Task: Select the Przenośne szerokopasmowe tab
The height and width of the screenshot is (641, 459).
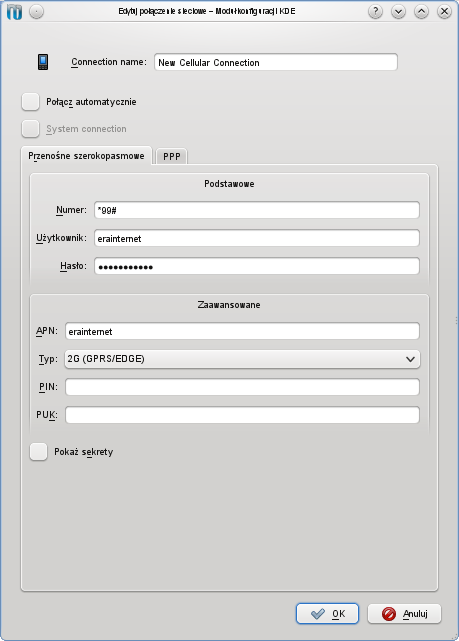Action: point(86,155)
